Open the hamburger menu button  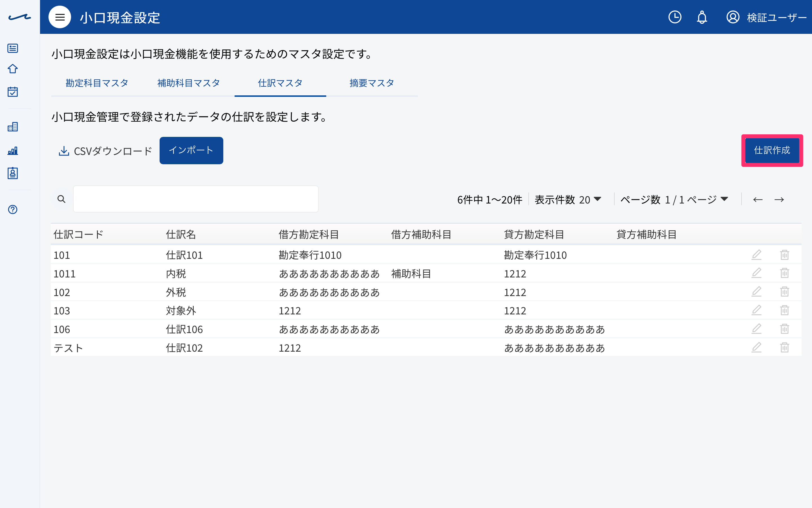pyautogui.click(x=60, y=17)
